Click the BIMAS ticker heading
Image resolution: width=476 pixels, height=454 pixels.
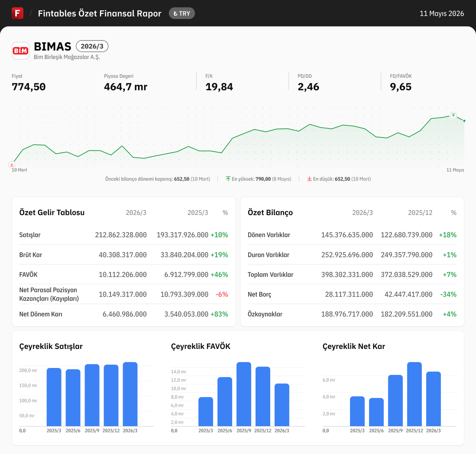coord(53,46)
